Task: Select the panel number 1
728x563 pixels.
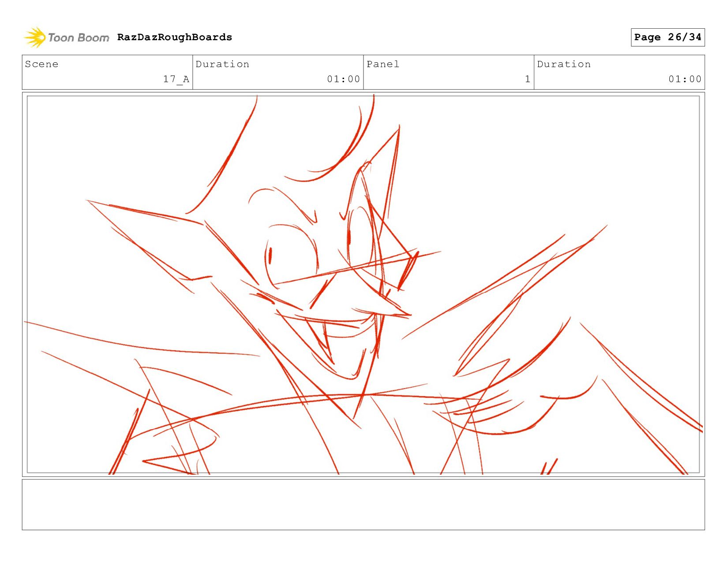Action: (527, 79)
